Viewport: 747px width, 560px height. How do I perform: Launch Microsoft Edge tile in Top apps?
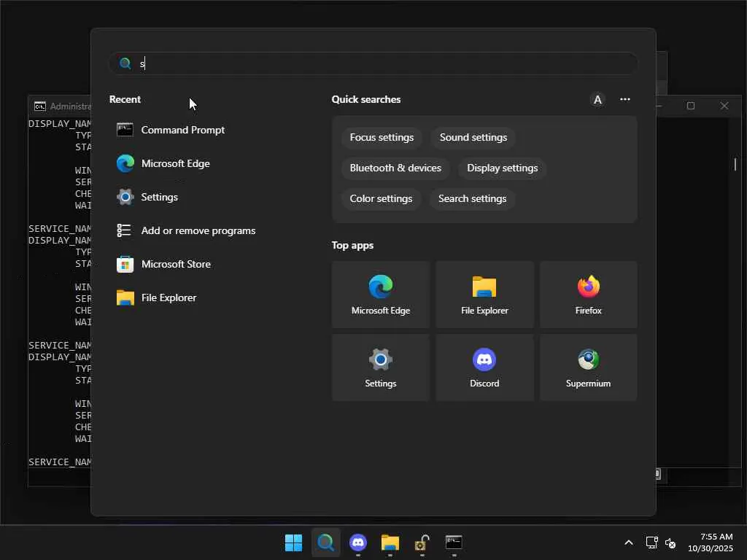click(x=381, y=295)
